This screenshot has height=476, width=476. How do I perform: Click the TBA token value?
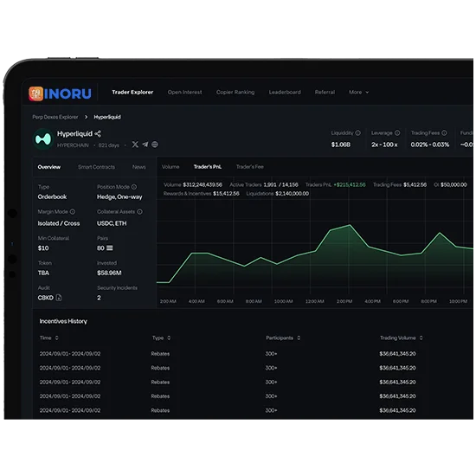43,273
